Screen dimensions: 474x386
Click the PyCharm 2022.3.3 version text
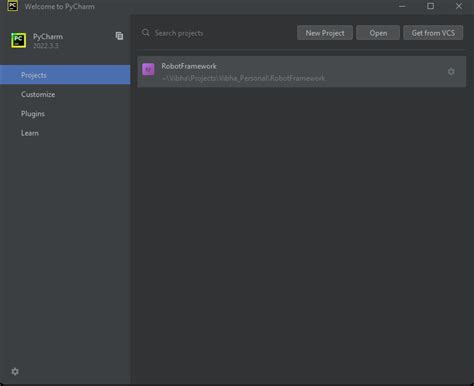[46, 46]
